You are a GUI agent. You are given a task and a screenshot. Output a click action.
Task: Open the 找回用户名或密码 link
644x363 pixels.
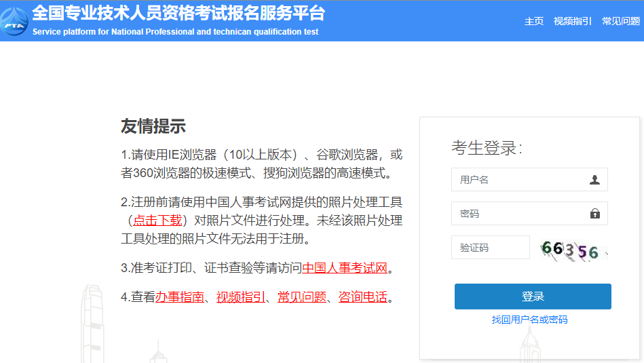click(529, 320)
